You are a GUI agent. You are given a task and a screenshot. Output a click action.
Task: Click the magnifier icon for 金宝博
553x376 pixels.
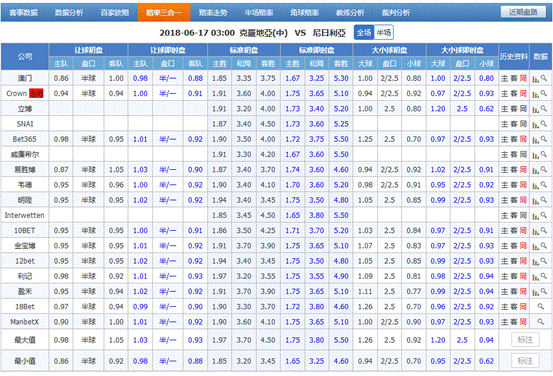[x=543, y=245]
